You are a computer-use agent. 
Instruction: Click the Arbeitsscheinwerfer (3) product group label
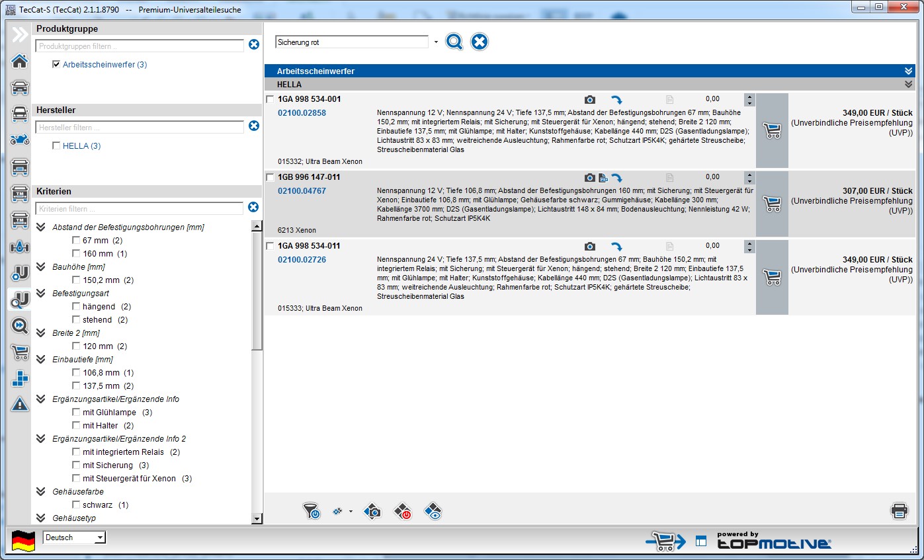pos(105,65)
